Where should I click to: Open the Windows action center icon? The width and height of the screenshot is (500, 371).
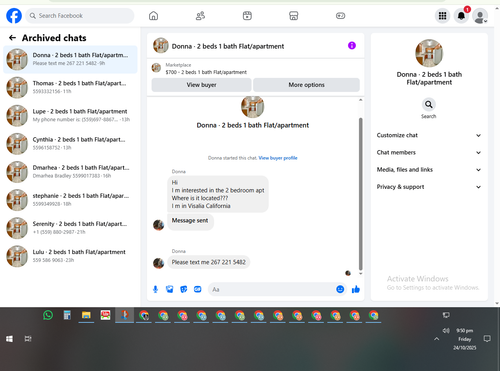tap(487, 339)
